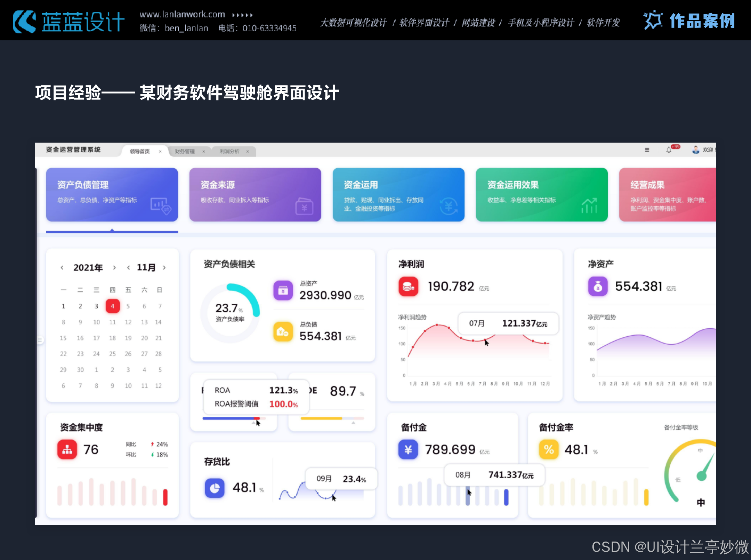Screen dimensions: 751x560
Task: Go to next year in calendar
Action: click(x=114, y=267)
